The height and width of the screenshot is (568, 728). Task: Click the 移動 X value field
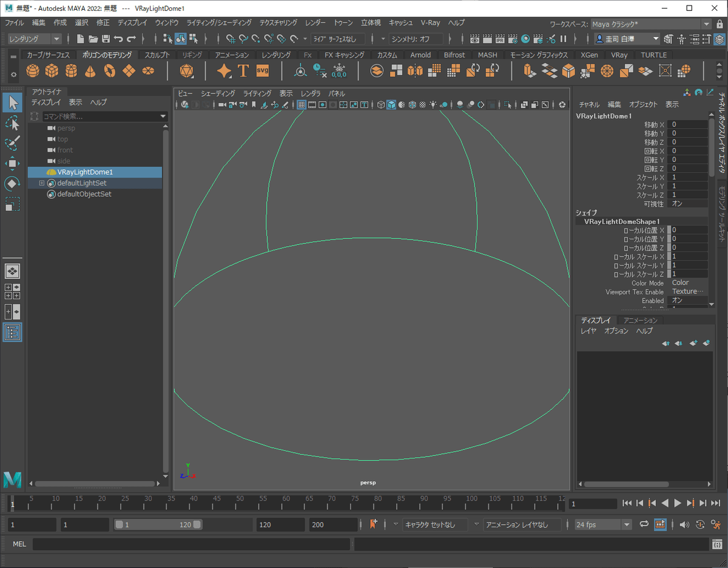[x=688, y=124]
